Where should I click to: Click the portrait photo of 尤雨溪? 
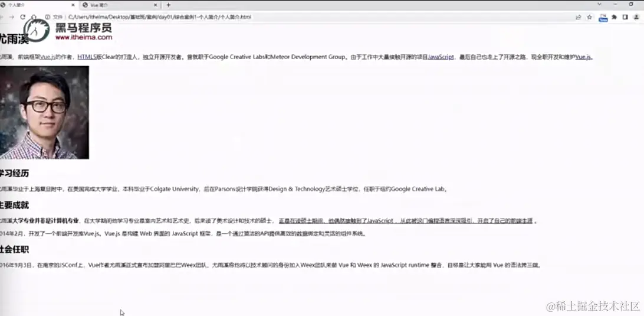tap(44, 112)
